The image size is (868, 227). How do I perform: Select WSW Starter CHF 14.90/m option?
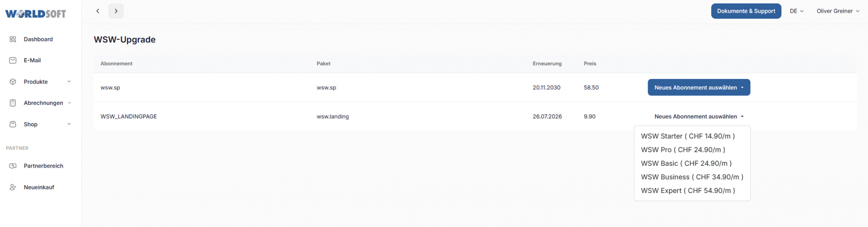click(x=688, y=136)
